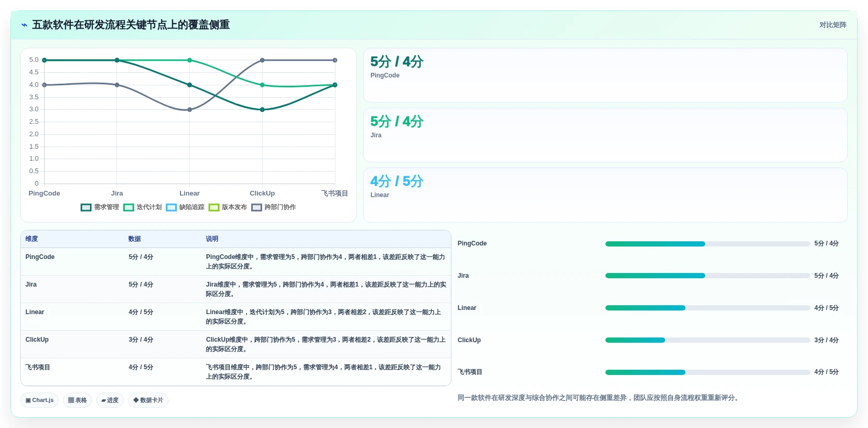Click dark teal 需求管理 point at ClickUp (3.0)
Screen dimensions: 868x428
[x=262, y=110]
